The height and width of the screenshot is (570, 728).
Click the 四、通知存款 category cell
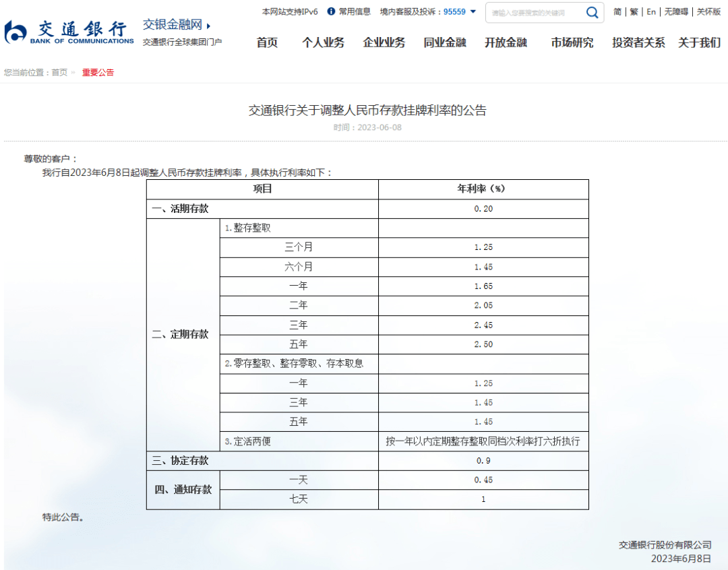[183, 490]
